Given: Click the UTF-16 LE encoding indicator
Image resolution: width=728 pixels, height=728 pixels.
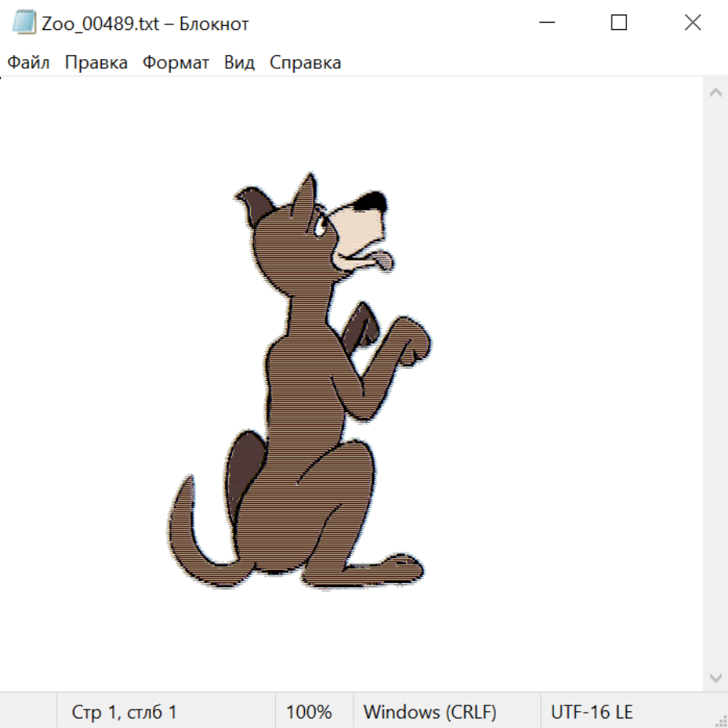Looking at the screenshot, I should 591,712.
